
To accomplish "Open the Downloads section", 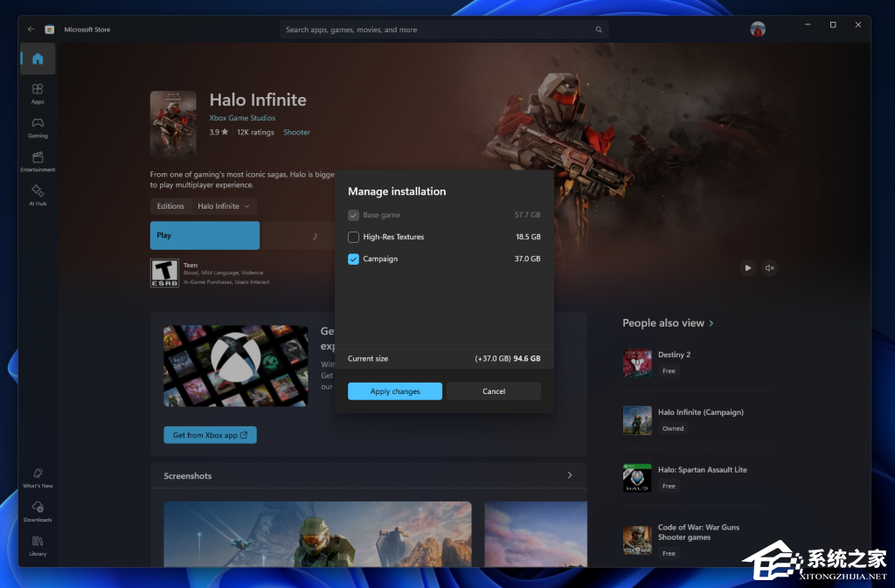I will 38,512.
